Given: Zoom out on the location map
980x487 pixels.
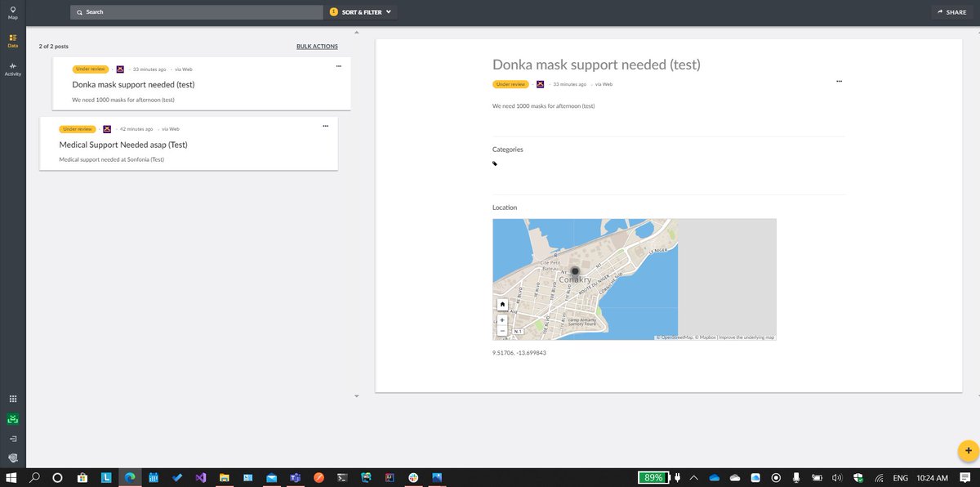Looking at the screenshot, I should tap(502, 330).
